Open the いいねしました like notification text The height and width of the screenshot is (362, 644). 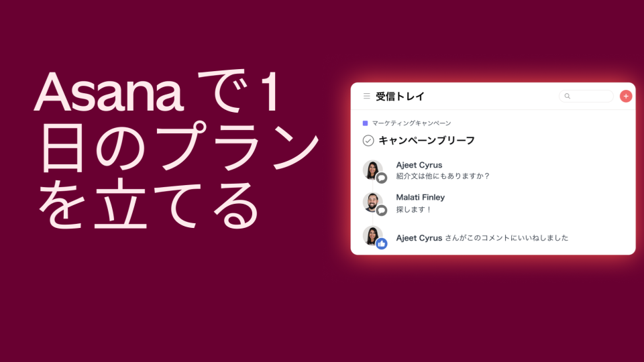tap(506, 237)
